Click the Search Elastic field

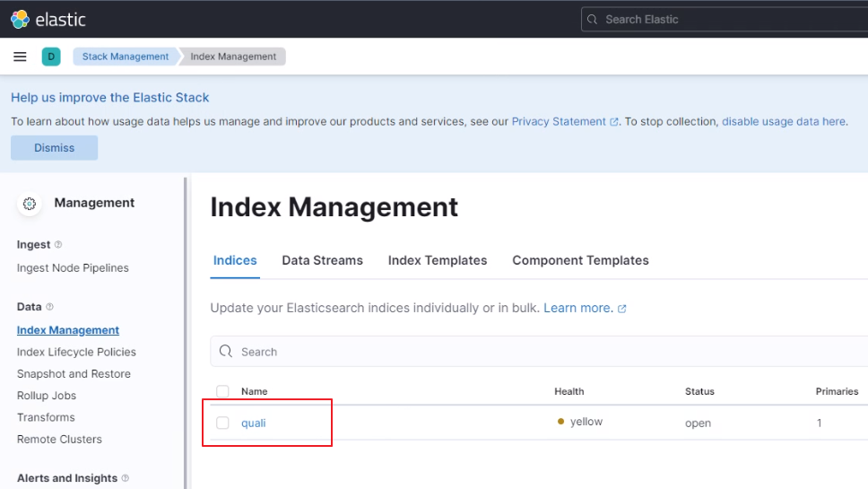point(726,19)
